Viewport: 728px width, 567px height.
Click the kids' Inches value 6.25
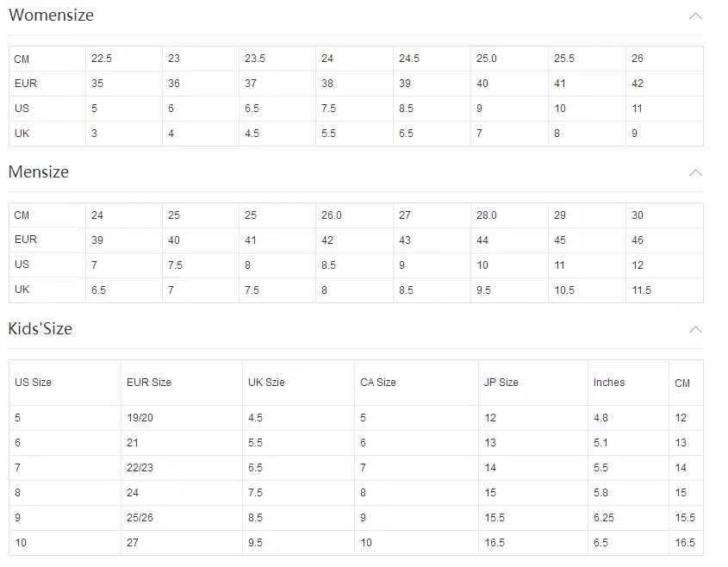pos(604,517)
